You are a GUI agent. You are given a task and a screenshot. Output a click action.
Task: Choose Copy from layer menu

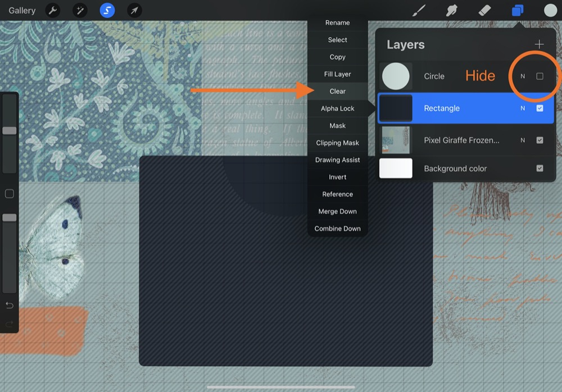[x=338, y=57]
